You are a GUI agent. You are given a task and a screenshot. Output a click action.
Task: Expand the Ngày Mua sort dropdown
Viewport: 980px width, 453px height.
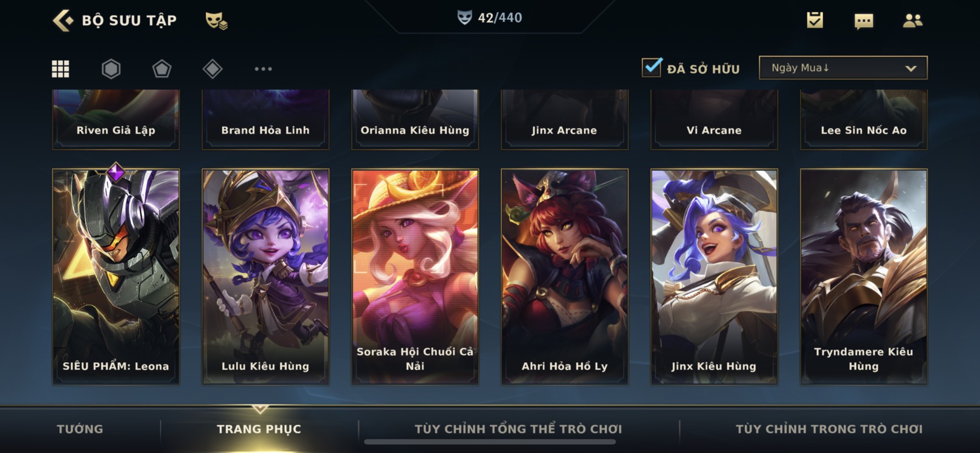coord(843,68)
